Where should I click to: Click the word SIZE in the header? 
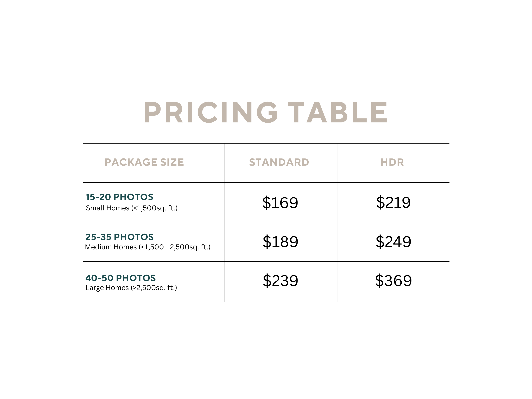point(172,162)
